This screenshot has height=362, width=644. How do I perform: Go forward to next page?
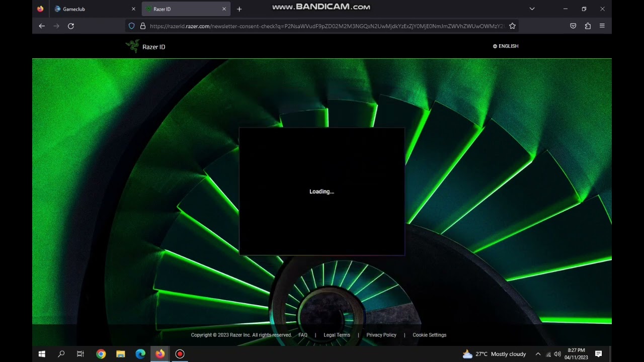click(x=56, y=26)
